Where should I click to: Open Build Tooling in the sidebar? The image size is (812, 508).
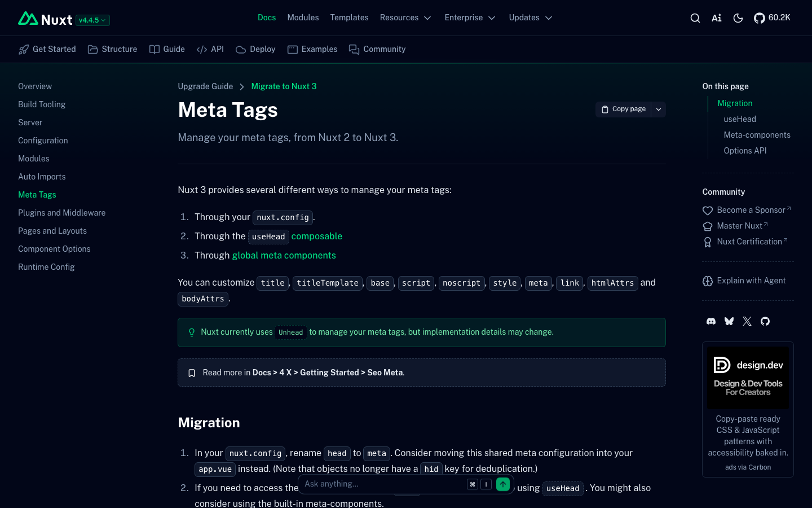coord(42,104)
